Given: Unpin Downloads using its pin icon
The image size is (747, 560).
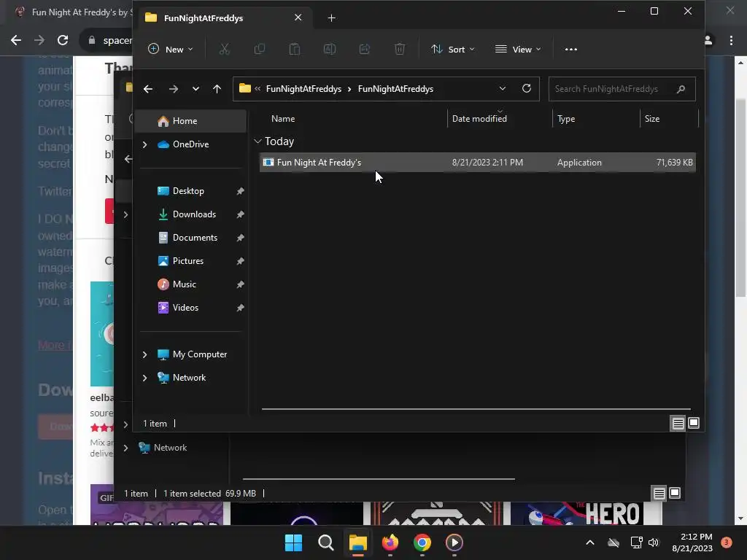Looking at the screenshot, I should point(240,214).
